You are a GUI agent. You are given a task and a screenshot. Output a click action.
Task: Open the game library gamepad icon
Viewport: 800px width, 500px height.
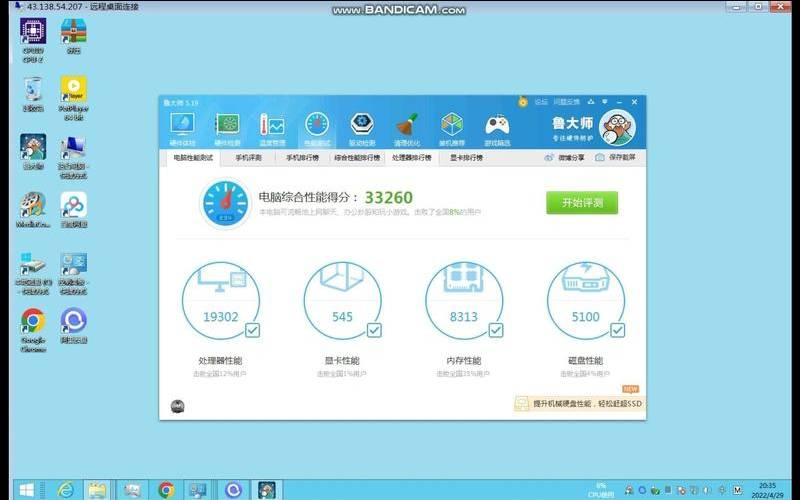(497, 124)
